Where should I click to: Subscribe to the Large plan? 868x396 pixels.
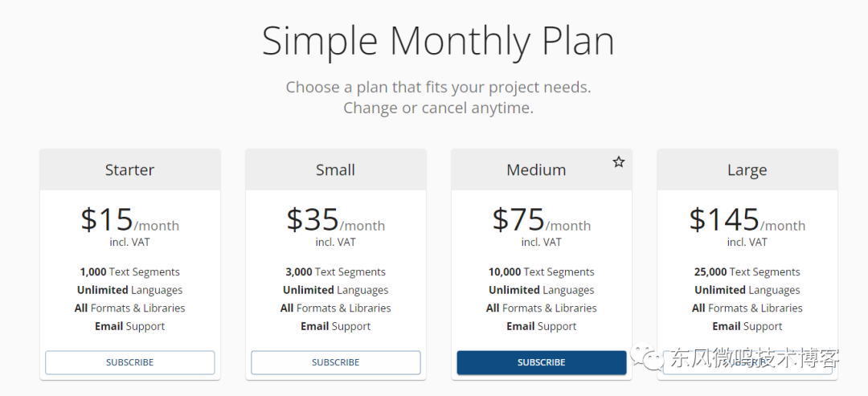747,369
